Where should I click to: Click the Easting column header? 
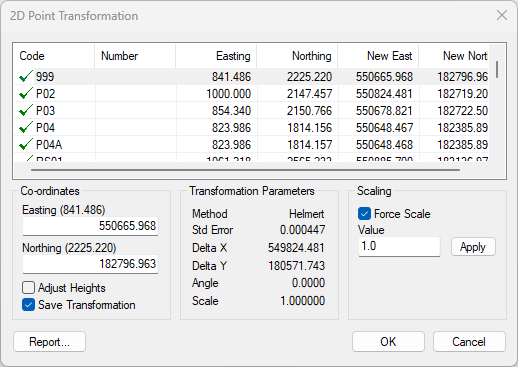[x=216, y=56]
